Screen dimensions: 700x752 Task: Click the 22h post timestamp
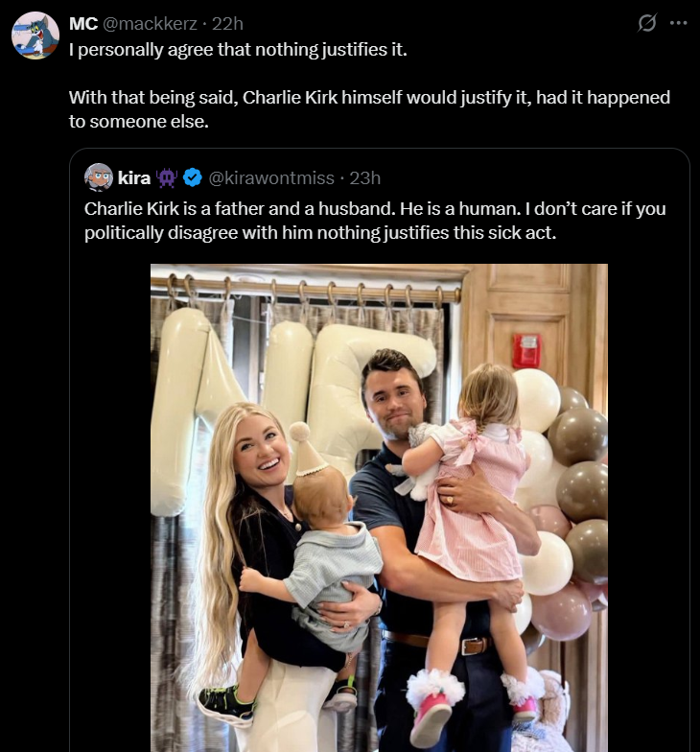point(228,23)
